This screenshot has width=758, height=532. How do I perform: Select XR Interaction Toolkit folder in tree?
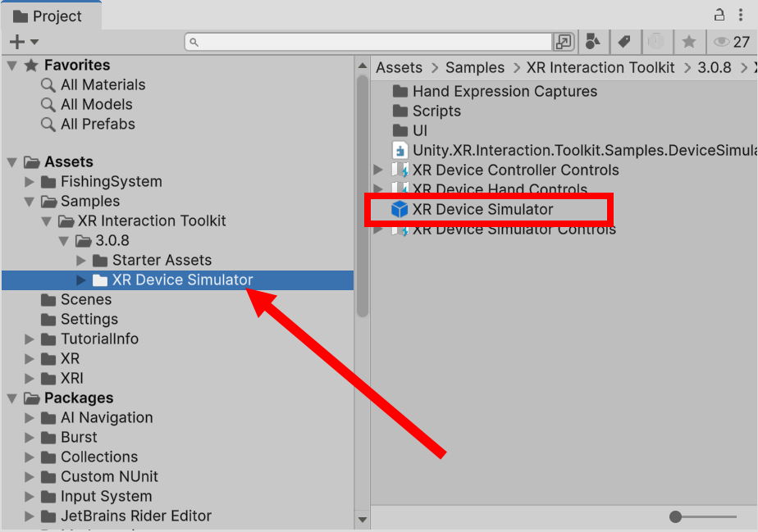[142, 221]
